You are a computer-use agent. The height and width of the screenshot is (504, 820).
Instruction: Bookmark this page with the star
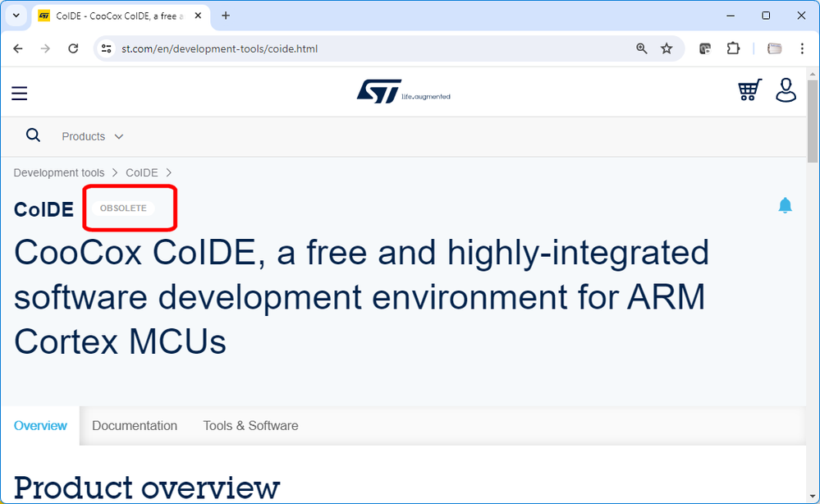[667, 48]
